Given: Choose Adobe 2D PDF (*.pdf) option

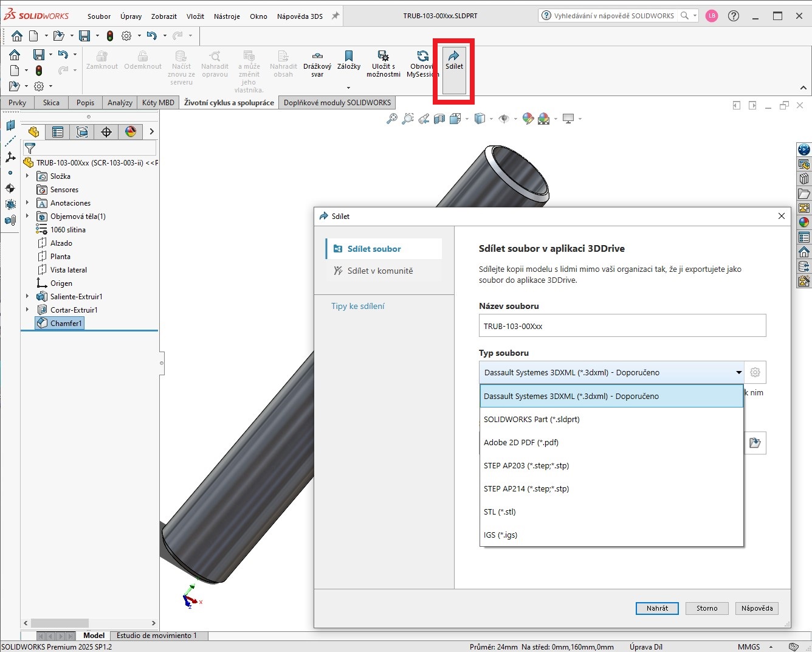Looking at the screenshot, I should click(x=611, y=442).
